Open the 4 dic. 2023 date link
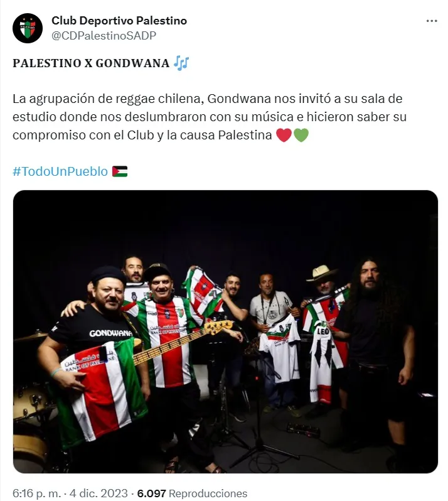 (x=99, y=493)
